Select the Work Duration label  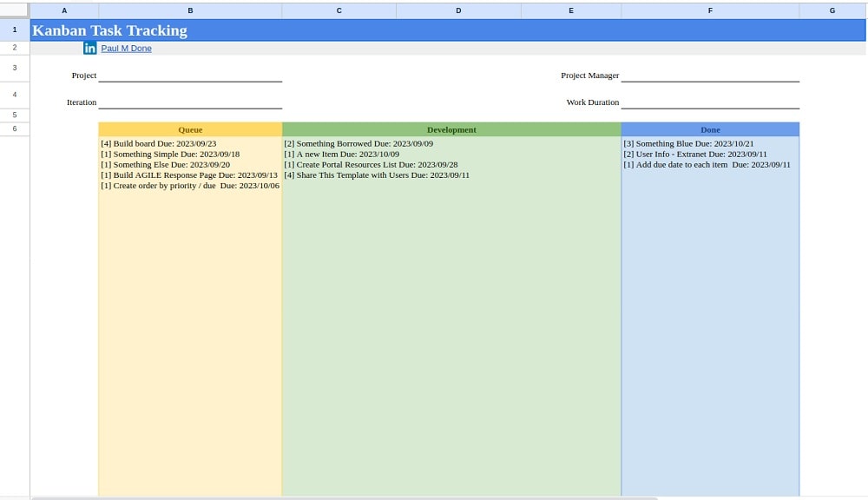coord(593,102)
